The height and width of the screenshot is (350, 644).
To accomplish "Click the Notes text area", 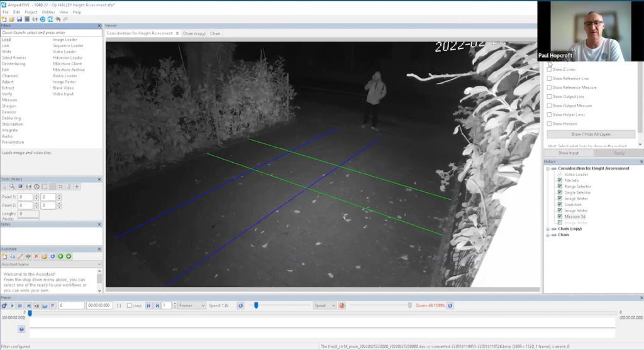I will 51,236.
